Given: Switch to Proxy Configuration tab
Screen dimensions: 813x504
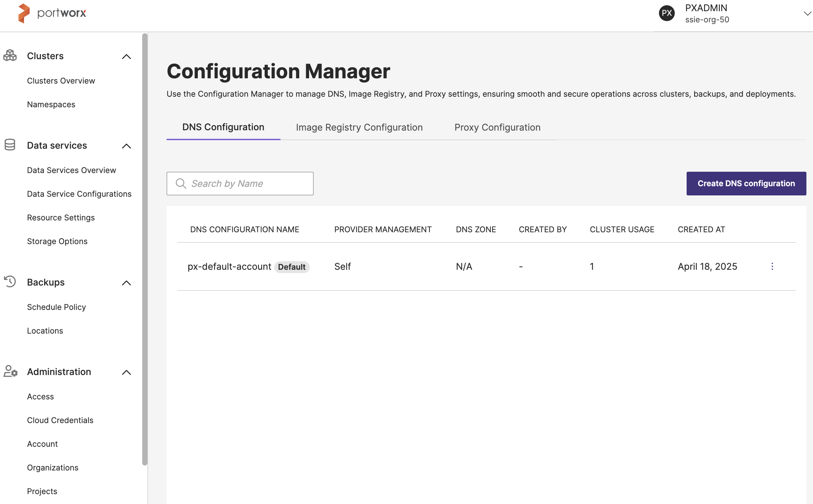Looking at the screenshot, I should [497, 127].
